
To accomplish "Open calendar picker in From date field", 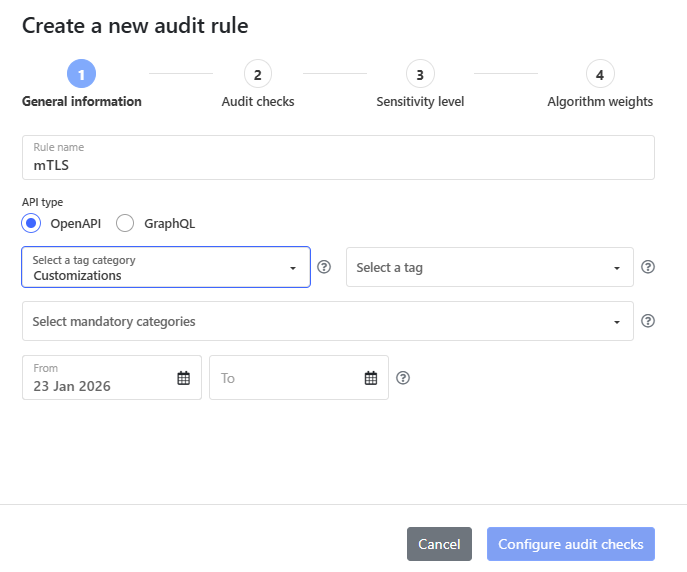I will (183, 378).
